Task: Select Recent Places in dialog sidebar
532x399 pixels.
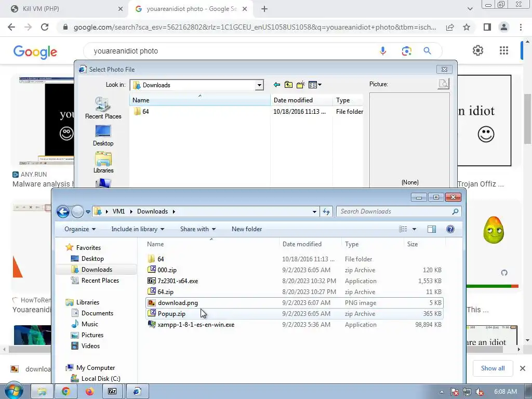Action: 103,108
